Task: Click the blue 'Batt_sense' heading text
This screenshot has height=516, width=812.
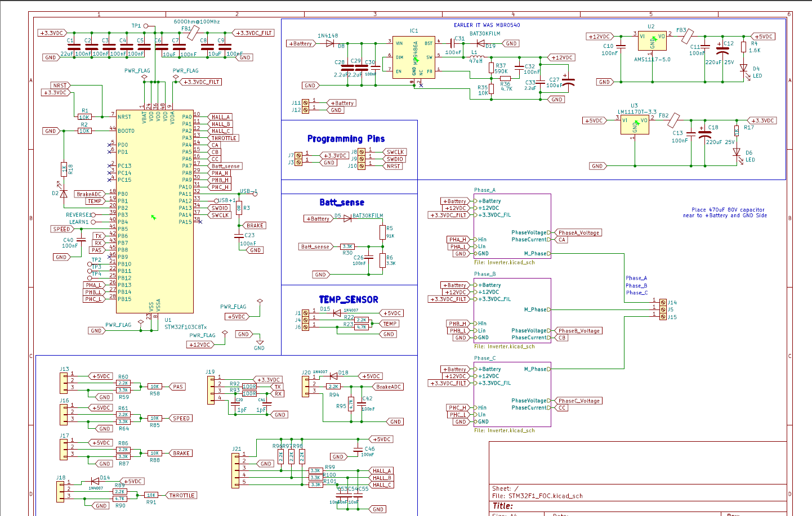Action: tap(342, 203)
